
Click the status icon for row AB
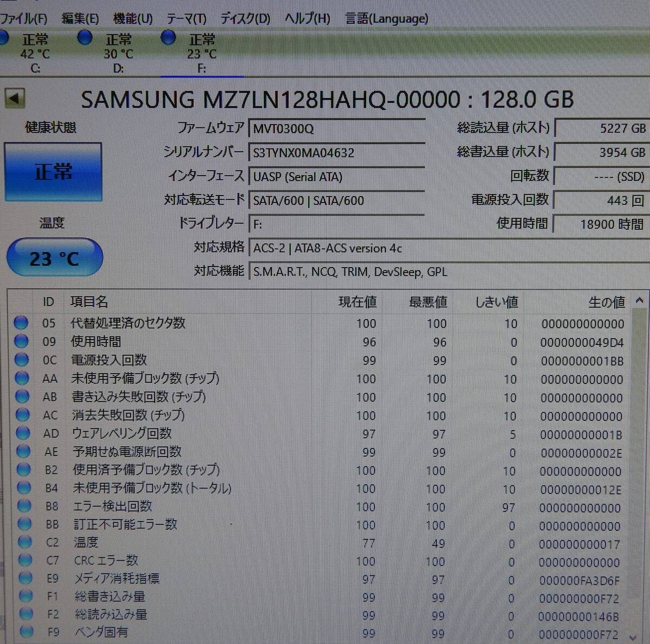click(22, 396)
